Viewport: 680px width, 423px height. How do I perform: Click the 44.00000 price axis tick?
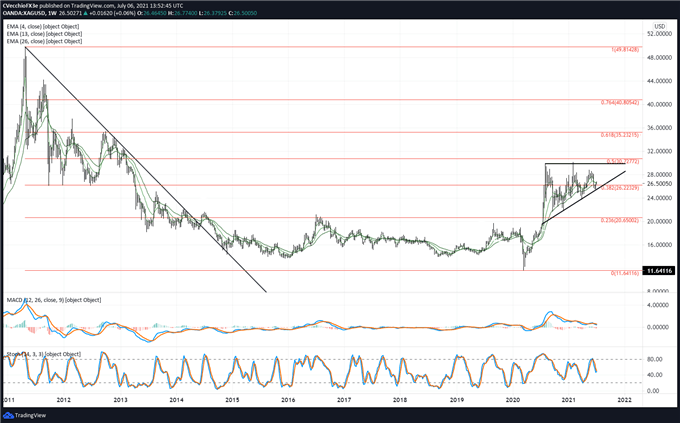[x=659, y=81]
